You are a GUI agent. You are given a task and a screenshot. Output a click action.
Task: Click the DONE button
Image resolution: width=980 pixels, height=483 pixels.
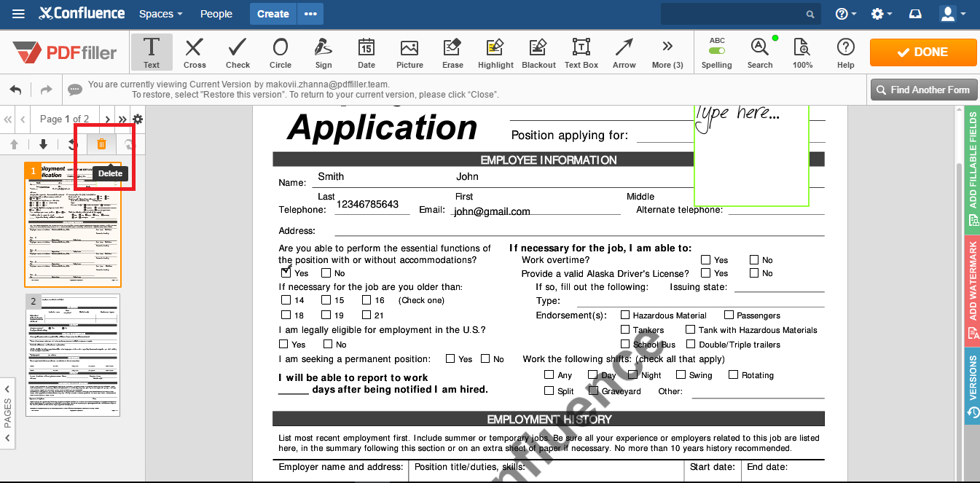[x=923, y=52]
